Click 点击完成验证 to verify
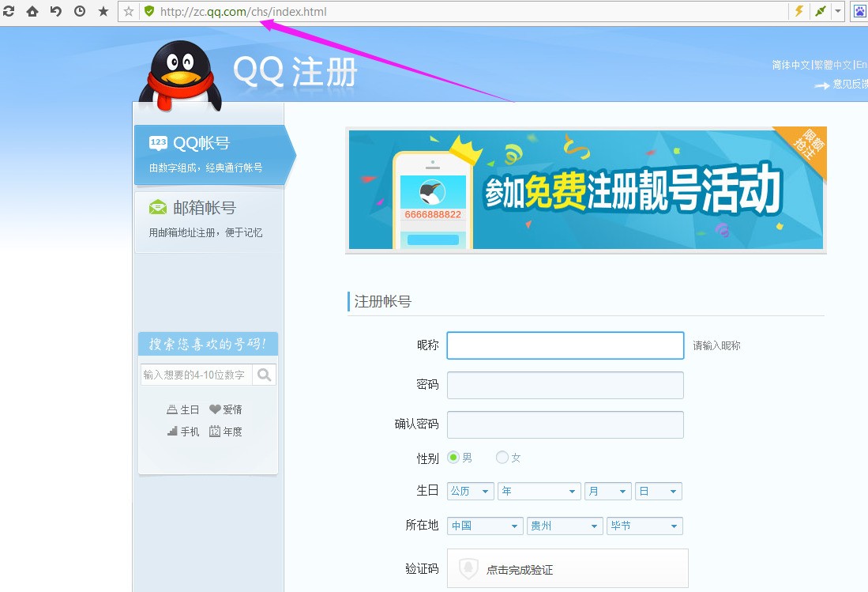868x592 pixels. (567, 568)
